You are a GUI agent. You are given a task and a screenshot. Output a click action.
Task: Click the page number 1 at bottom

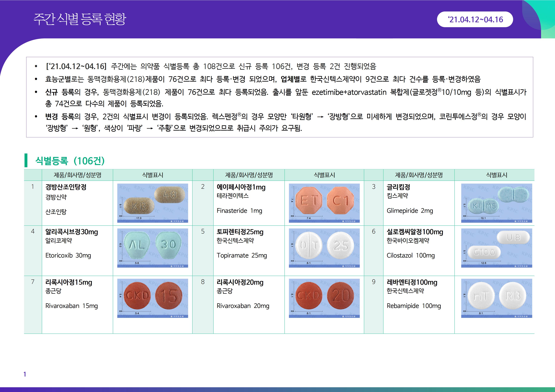coord(25,374)
